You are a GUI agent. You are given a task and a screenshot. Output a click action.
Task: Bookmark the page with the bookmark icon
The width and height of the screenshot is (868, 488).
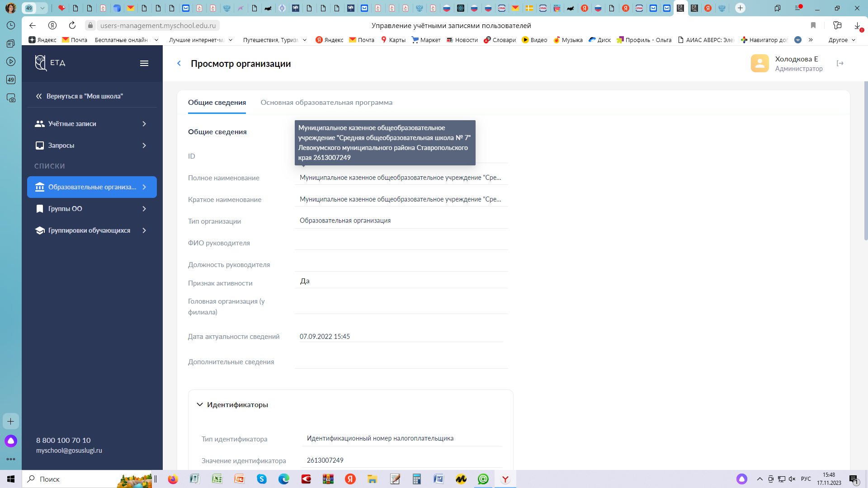click(813, 25)
